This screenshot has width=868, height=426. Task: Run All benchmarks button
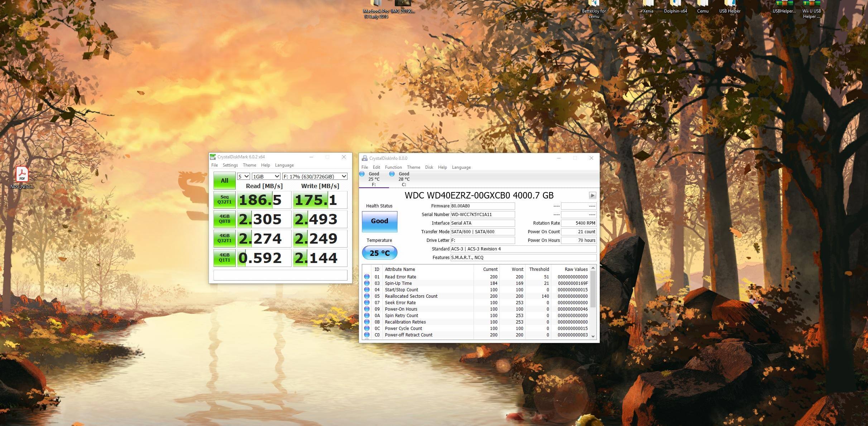[224, 181]
